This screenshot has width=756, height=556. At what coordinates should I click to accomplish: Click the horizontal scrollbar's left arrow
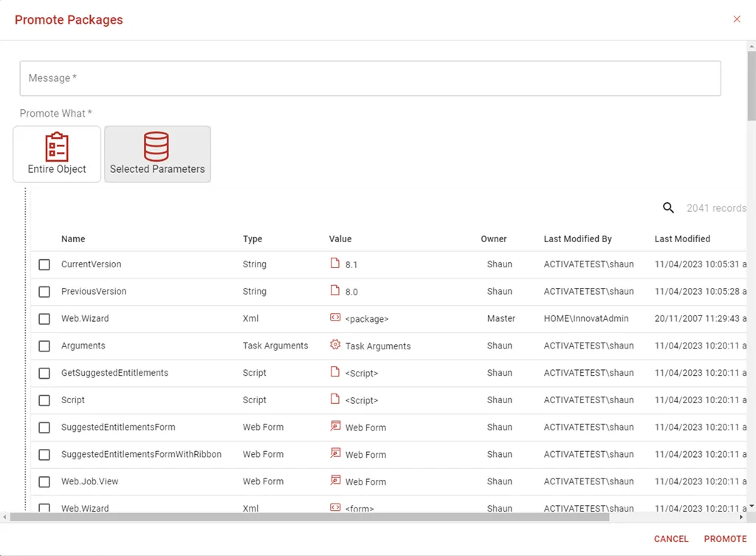(4, 517)
